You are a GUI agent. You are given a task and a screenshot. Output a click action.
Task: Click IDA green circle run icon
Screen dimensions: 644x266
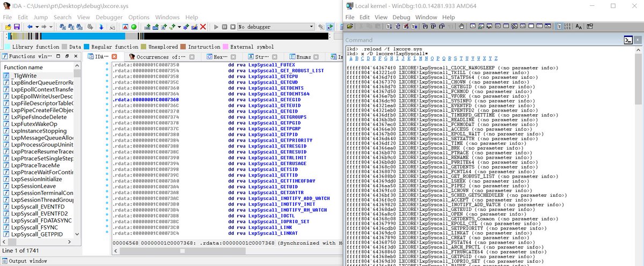pyautogui.click(x=134, y=27)
